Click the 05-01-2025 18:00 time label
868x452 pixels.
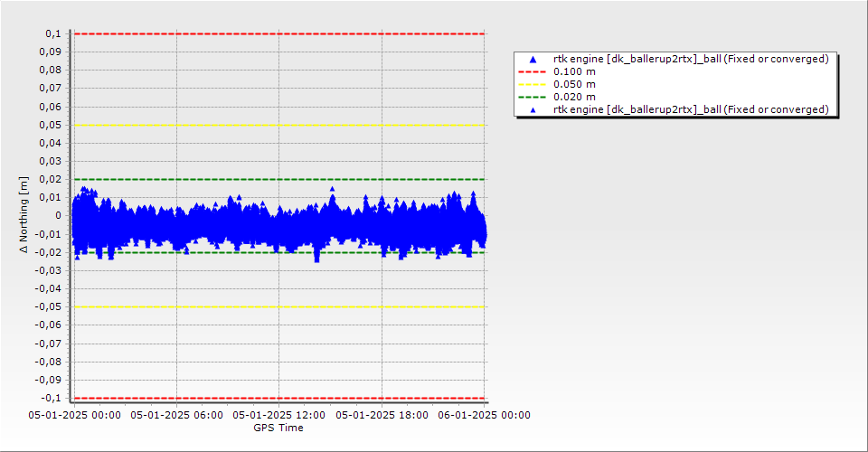coord(382,415)
